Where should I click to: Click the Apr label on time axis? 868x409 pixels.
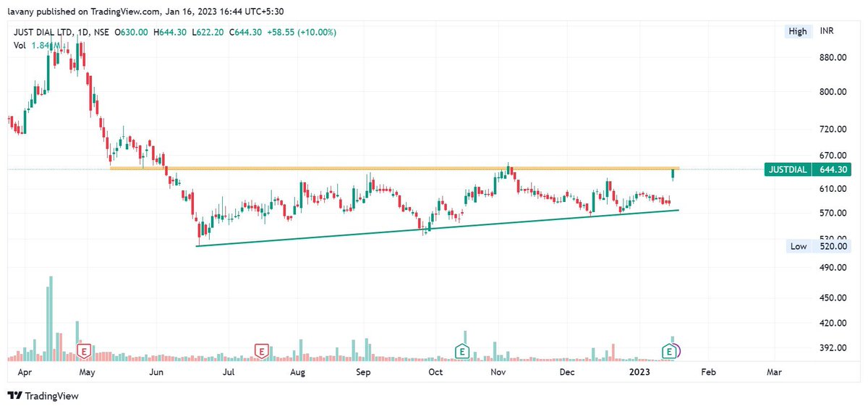click(x=24, y=371)
